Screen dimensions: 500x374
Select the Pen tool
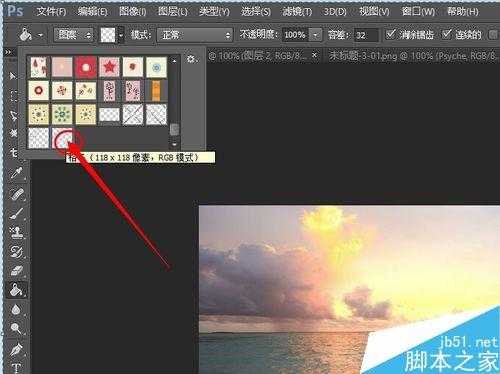click(x=16, y=349)
